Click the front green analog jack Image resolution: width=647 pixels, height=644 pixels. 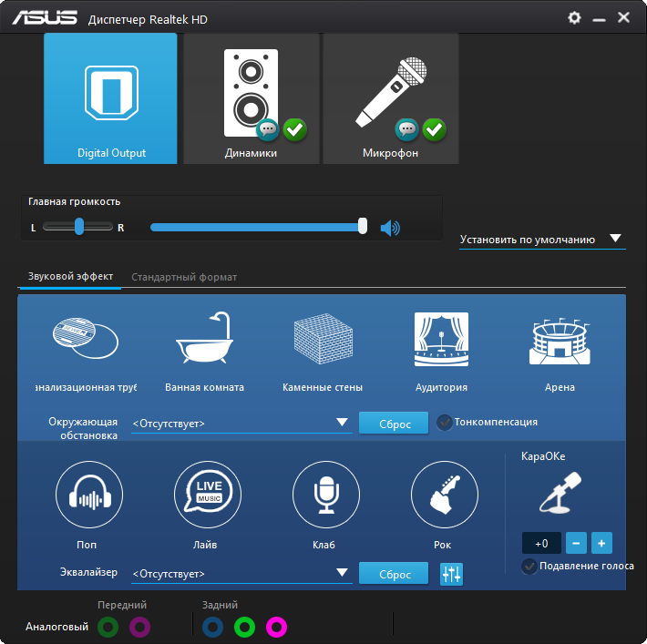tap(108, 627)
